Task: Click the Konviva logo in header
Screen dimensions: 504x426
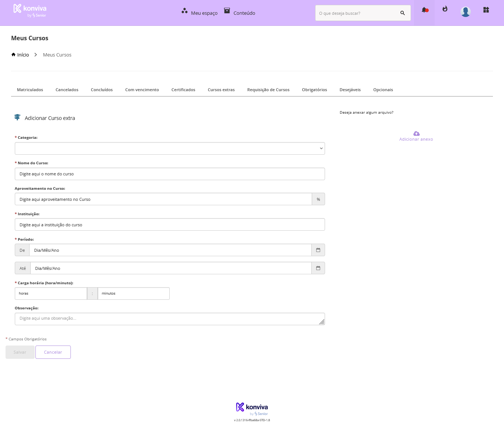Action: pos(30,11)
